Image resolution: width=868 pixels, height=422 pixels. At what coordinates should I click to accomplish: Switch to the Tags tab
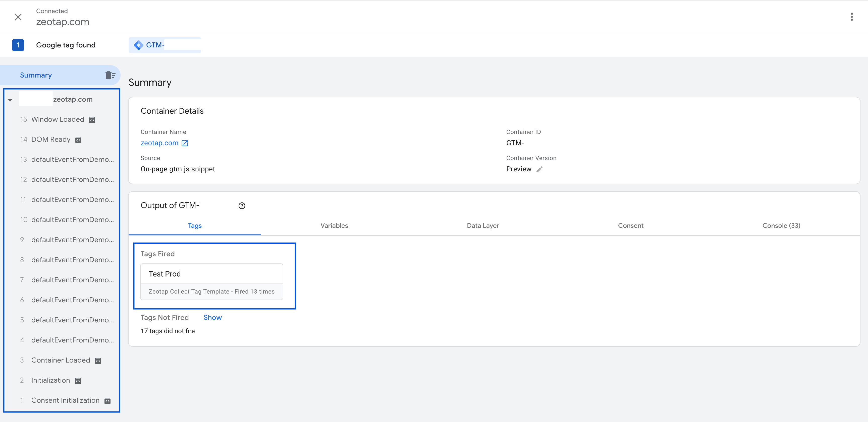[x=195, y=226]
